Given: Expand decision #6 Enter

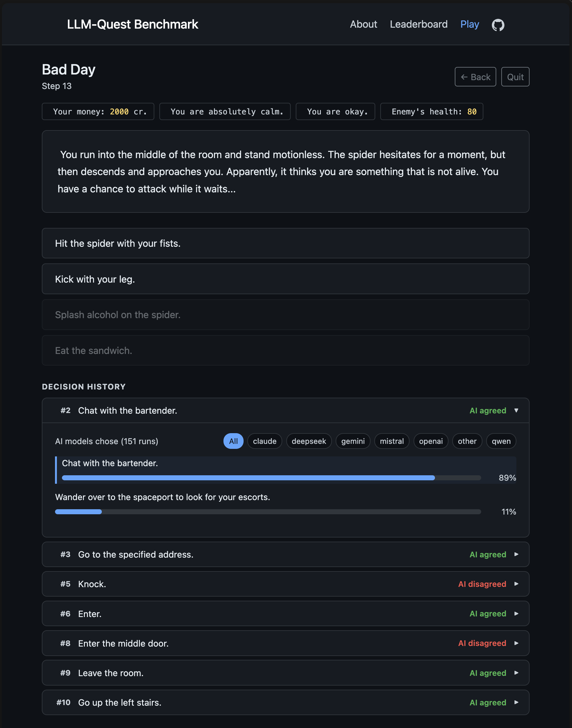Looking at the screenshot, I should [285, 614].
